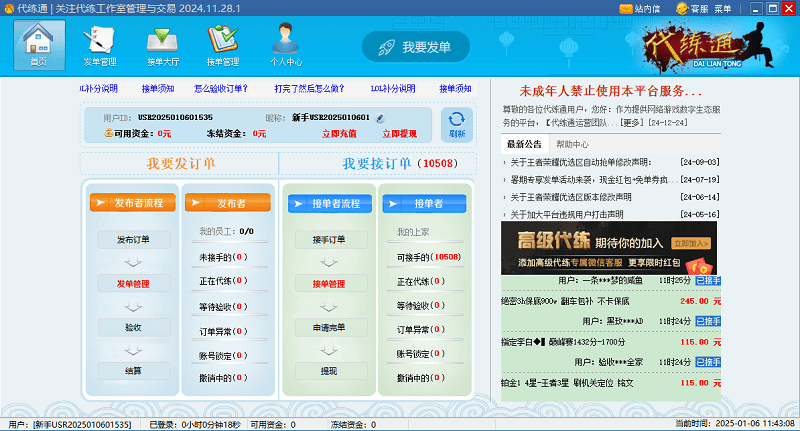Open 个人中心 profile icon
The width and height of the screenshot is (800, 431).
pyautogui.click(x=286, y=45)
